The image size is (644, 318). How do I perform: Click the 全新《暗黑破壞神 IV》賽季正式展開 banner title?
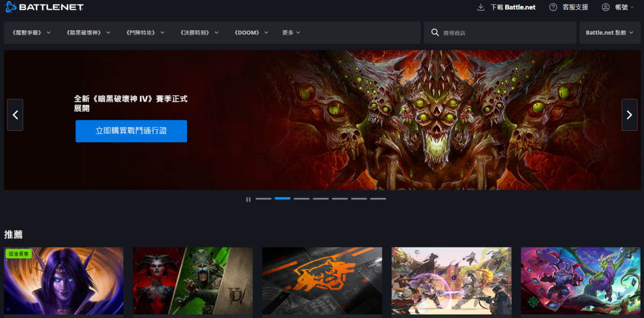[131, 103]
